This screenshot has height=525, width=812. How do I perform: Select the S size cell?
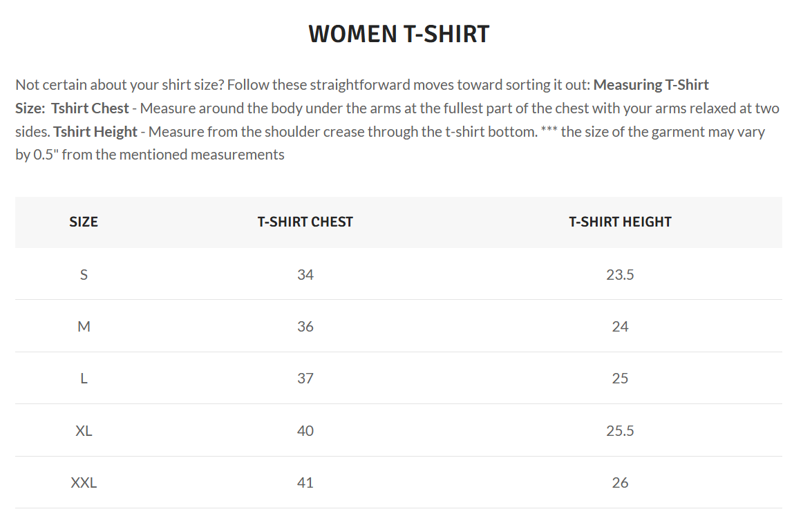coord(84,274)
